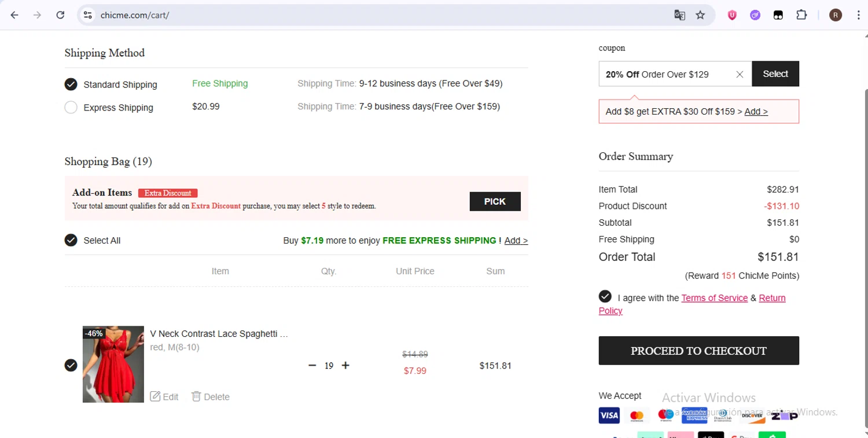Uncheck the V Neck dress item checkbox
Viewport: 868px width, 438px height.
click(x=71, y=365)
